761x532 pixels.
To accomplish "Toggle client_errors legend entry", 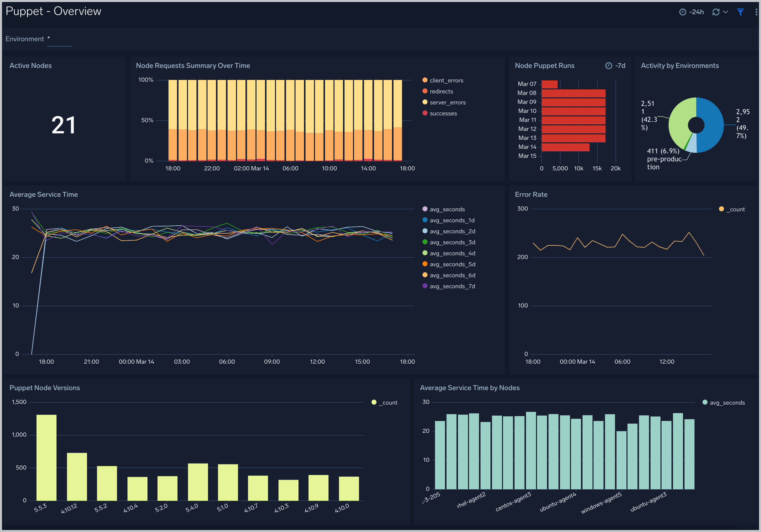I will pyautogui.click(x=443, y=80).
